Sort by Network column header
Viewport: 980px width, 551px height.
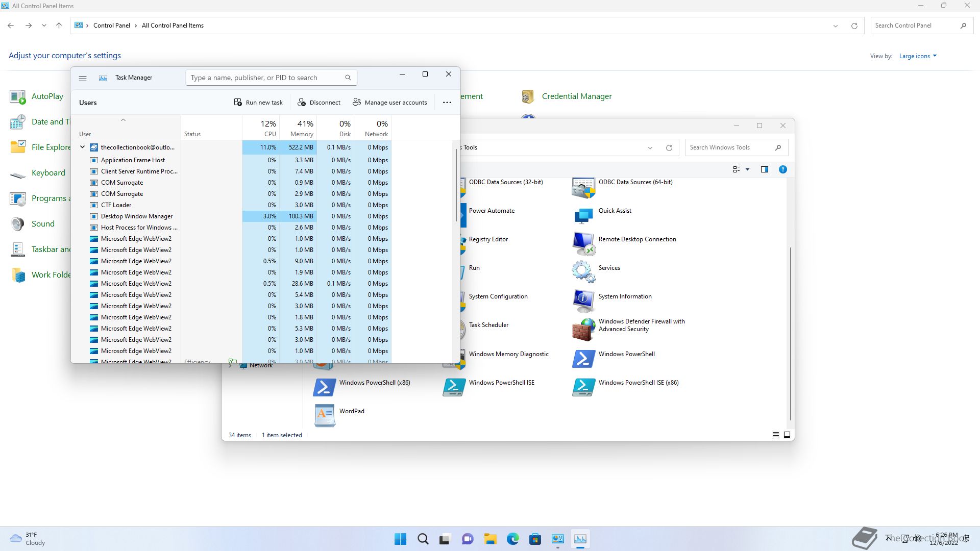373,128
